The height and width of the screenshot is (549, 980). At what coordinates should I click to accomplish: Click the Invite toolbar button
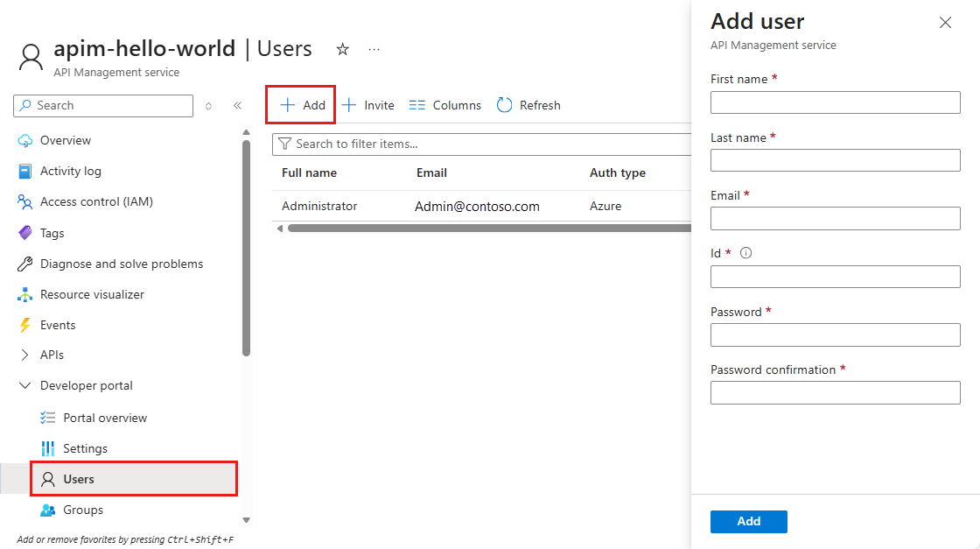coord(367,105)
